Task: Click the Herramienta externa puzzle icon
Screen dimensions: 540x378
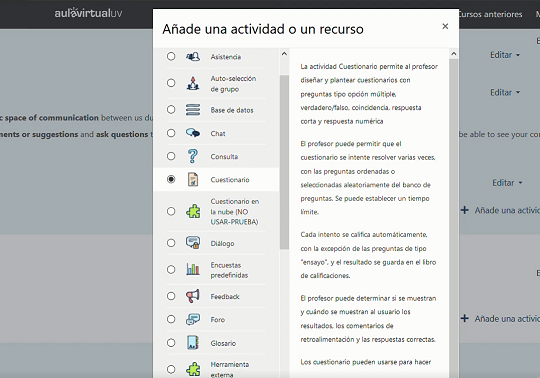Action: pos(193,369)
